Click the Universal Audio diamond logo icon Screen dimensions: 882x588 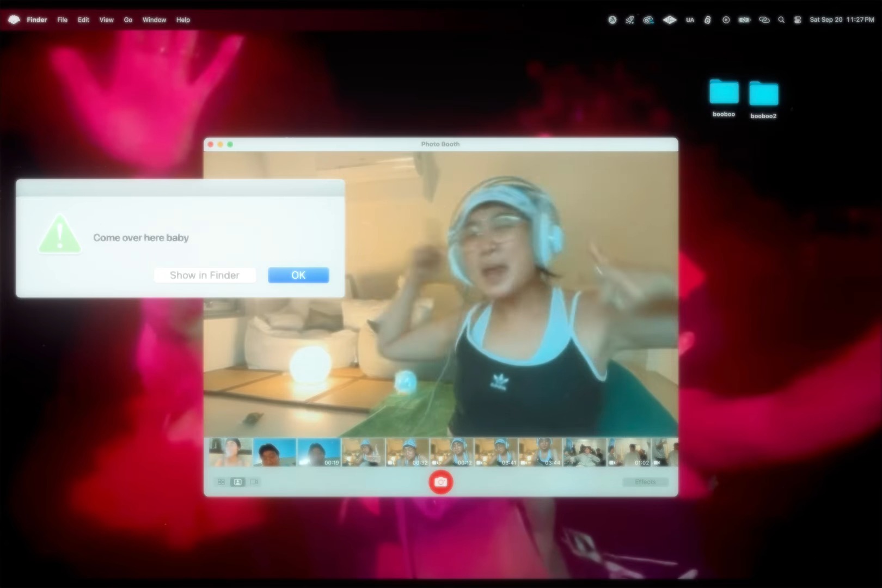point(669,20)
